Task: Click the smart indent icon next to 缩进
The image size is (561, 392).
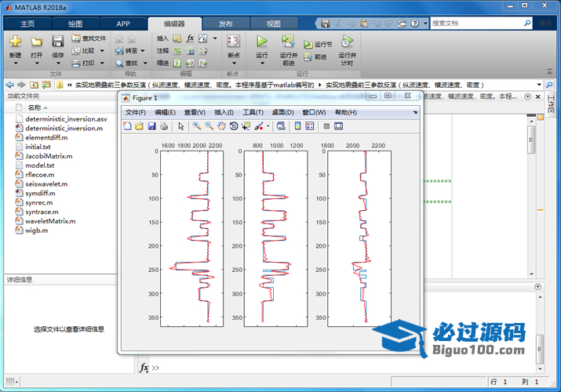Action: (177, 64)
